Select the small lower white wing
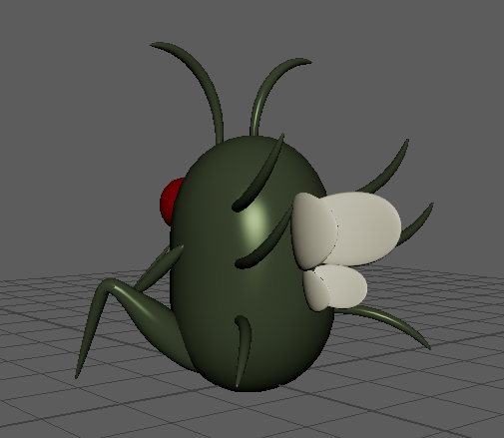This screenshot has width=504, height=438. [346, 286]
